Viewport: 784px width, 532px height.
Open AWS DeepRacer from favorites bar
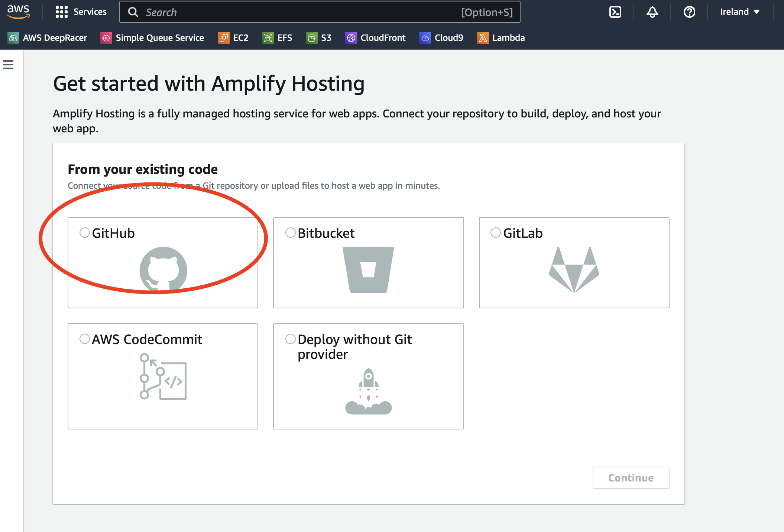point(55,38)
